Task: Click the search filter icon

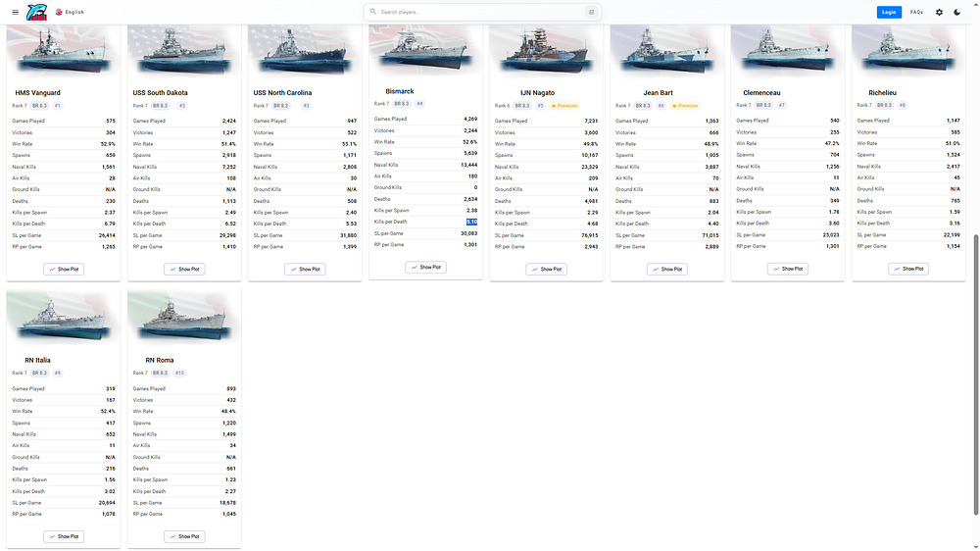Action: pyautogui.click(x=591, y=12)
